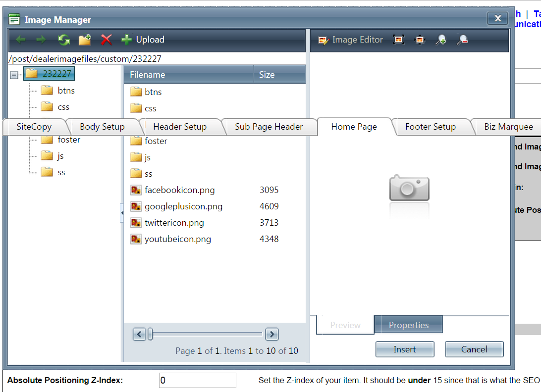The width and height of the screenshot is (541, 392).
Task: Open the Sub Page Header tab
Action: click(269, 127)
